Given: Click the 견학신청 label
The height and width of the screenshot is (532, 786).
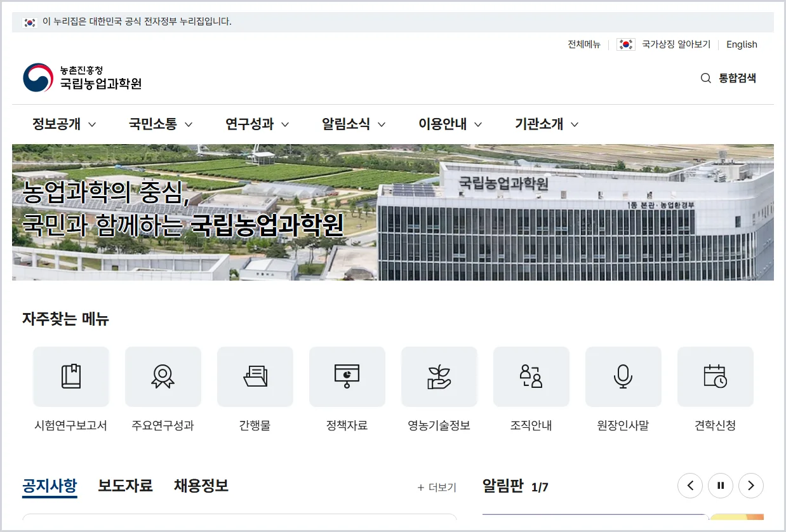Looking at the screenshot, I should click(716, 426).
